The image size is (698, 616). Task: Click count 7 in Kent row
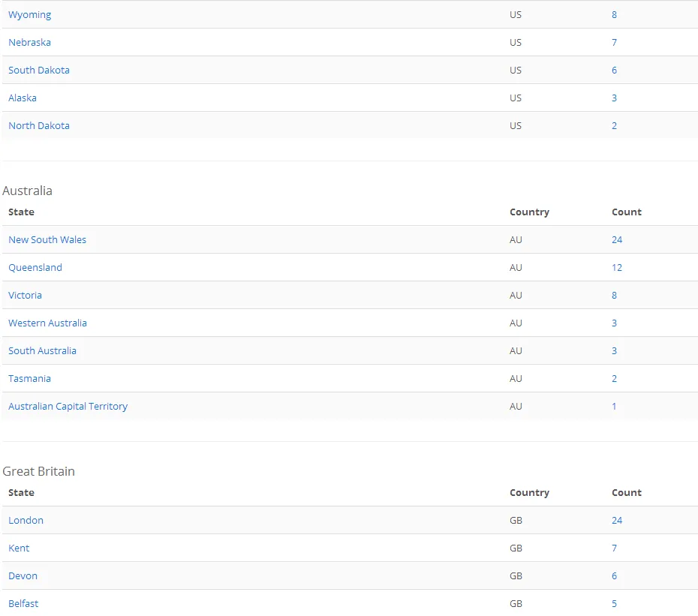(x=614, y=548)
